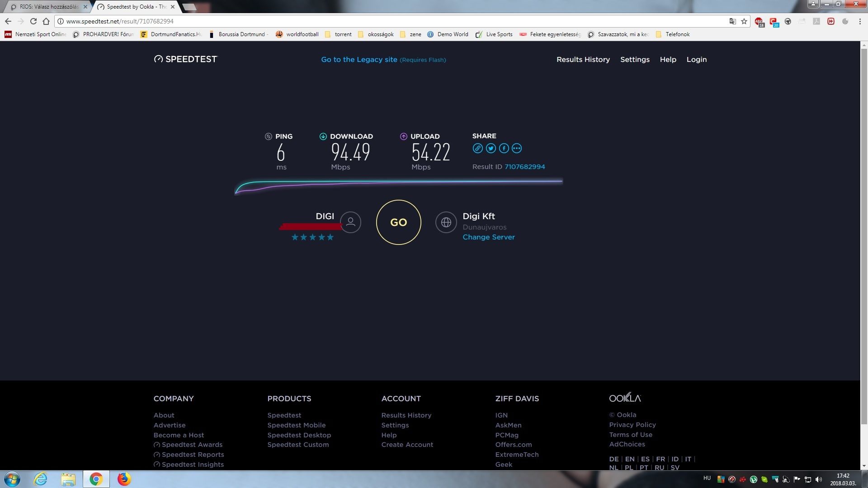868x488 pixels.
Task: Share result on Facebook icon
Action: 504,148
